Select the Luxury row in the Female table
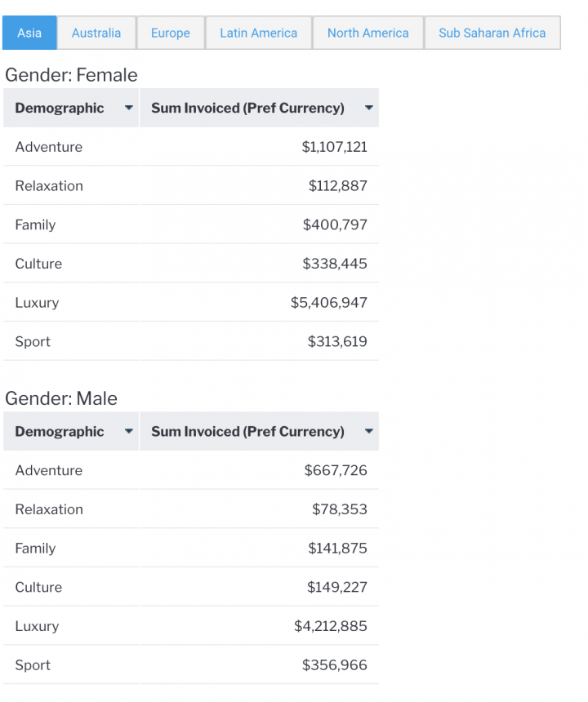588x702 pixels. point(37,302)
